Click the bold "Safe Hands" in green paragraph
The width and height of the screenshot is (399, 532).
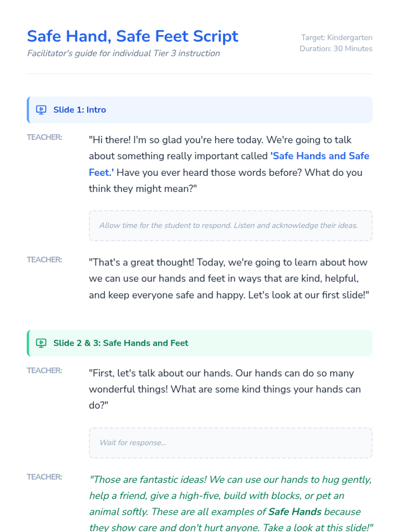click(x=295, y=512)
